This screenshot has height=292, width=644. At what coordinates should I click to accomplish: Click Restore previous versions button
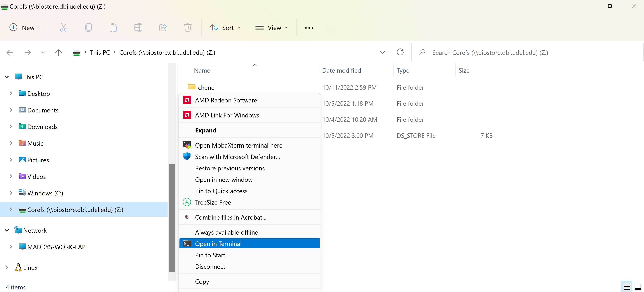[230, 168]
